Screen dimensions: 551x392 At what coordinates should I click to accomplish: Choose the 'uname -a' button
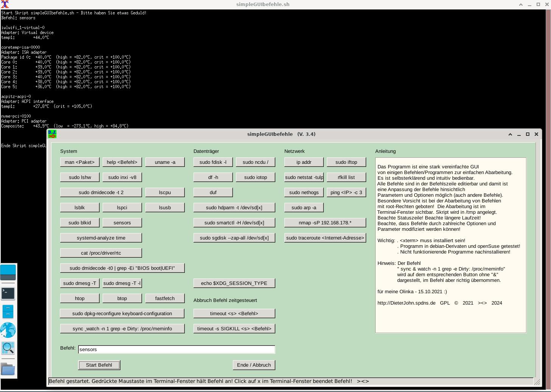click(165, 162)
